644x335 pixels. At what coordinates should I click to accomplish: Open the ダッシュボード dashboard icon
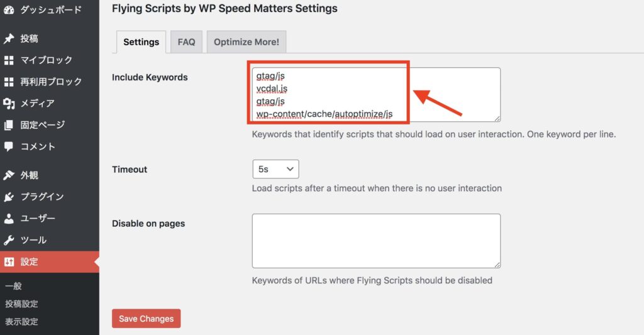tap(9, 10)
